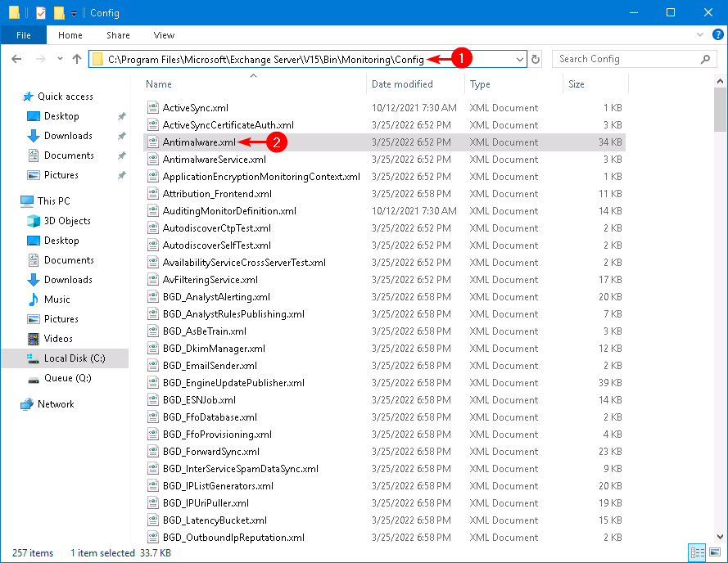
Task: Select Quick access in navigation pane
Action: 65,97
